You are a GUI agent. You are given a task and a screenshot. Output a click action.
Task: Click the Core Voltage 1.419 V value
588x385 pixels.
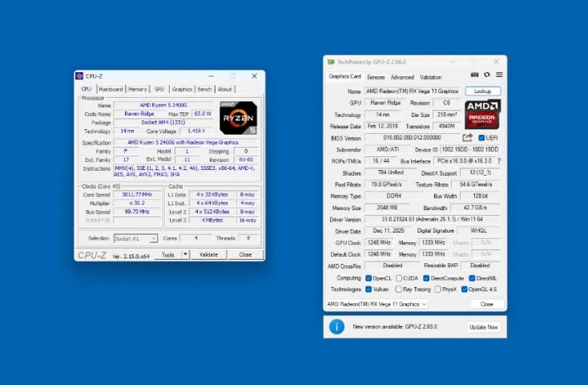point(196,131)
